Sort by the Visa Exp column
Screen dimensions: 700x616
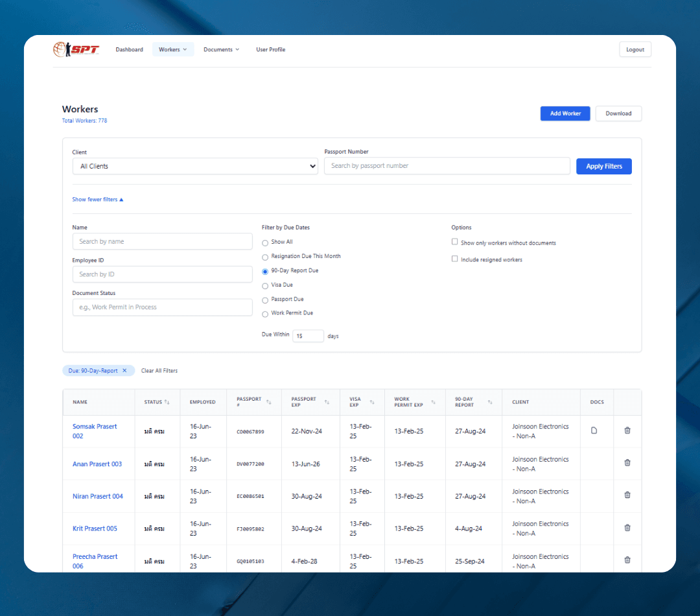[x=372, y=402]
